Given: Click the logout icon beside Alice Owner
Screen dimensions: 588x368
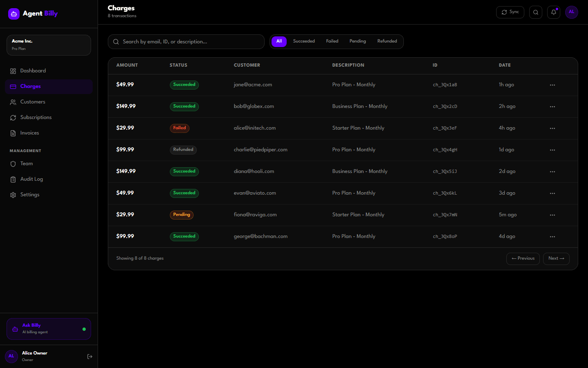Looking at the screenshot, I should pyautogui.click(x=90, y=357).
